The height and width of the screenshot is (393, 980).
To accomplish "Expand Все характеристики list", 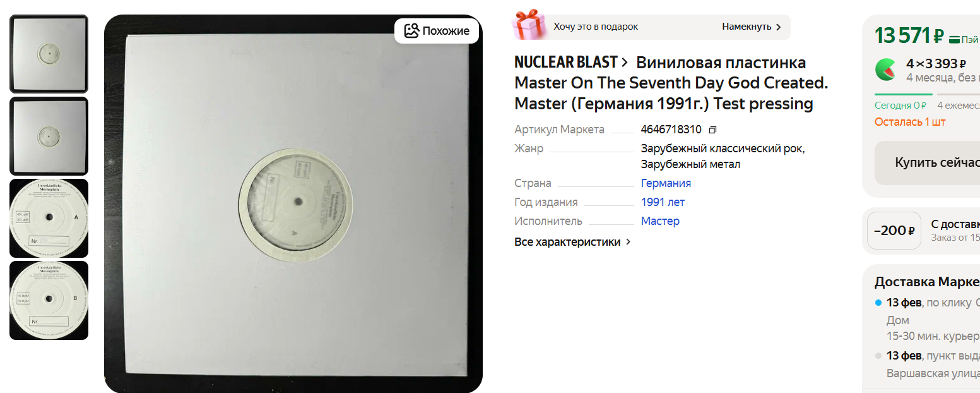I will click(572, 242).
